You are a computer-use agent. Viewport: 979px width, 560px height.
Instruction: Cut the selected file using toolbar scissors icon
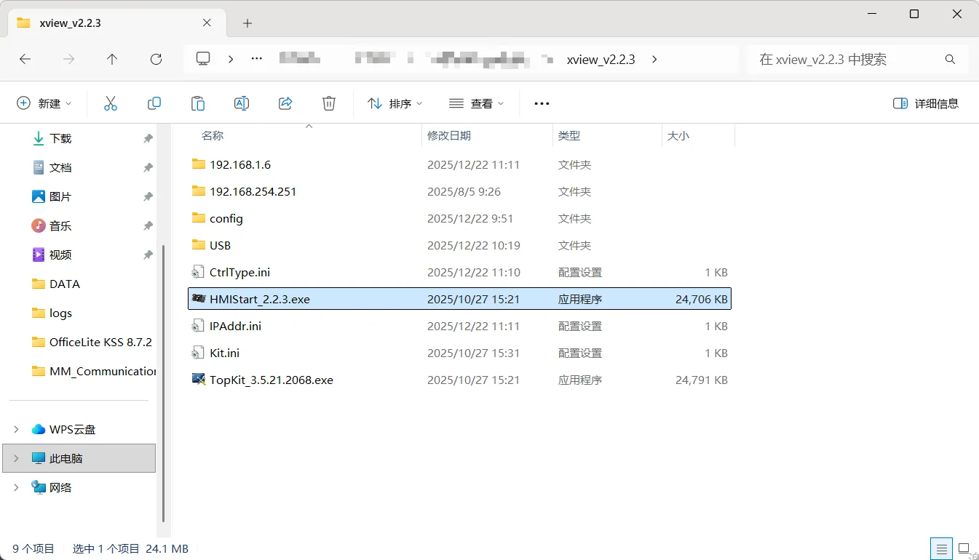pyautogui.click(x=111, y=103)
